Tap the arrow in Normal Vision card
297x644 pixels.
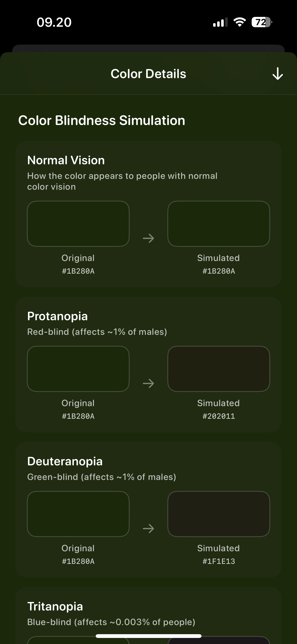pyautogui.click(x=148, y=238)
